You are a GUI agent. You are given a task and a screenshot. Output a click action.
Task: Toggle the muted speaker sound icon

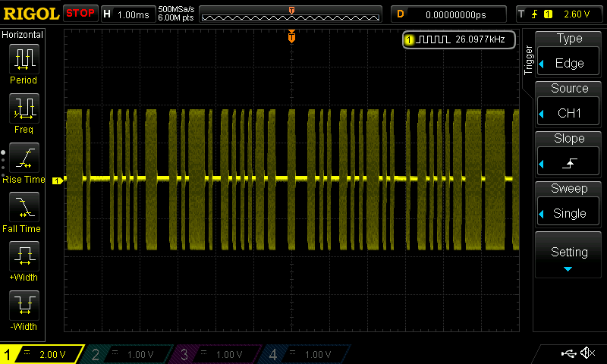pyautogui.click(x=587, y=353)
